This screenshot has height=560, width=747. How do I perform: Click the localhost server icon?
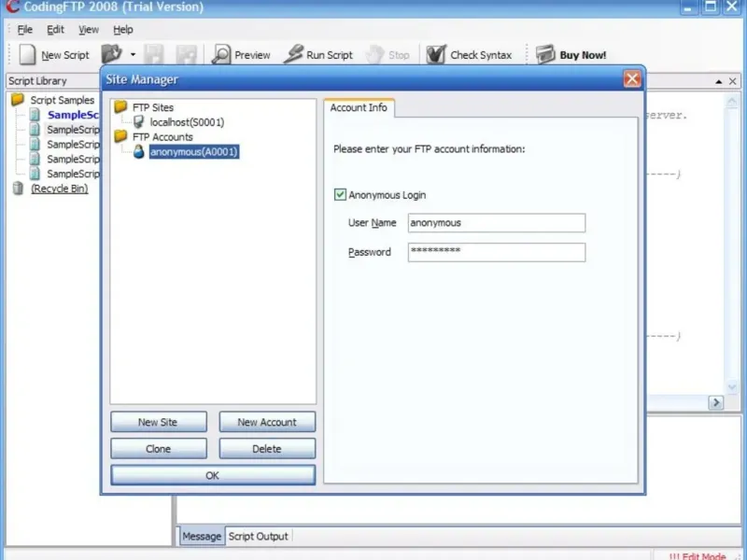[x=138, y=122]
